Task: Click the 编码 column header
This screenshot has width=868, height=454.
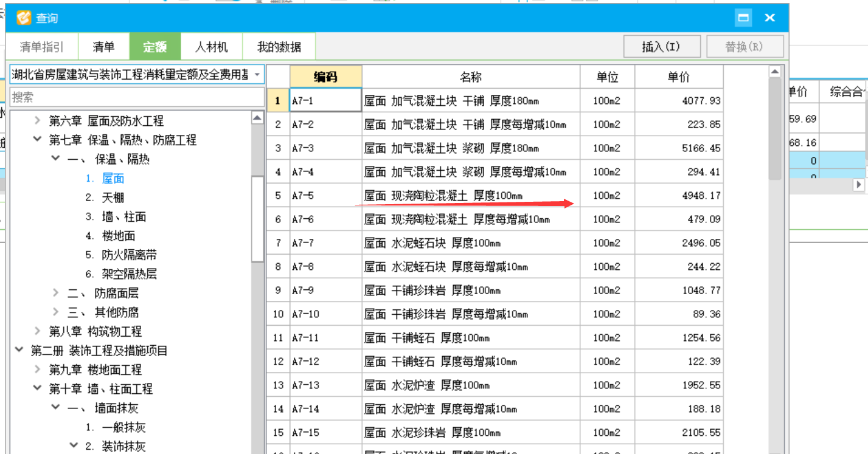Action: pyautogui.click(x=325, y=77)
